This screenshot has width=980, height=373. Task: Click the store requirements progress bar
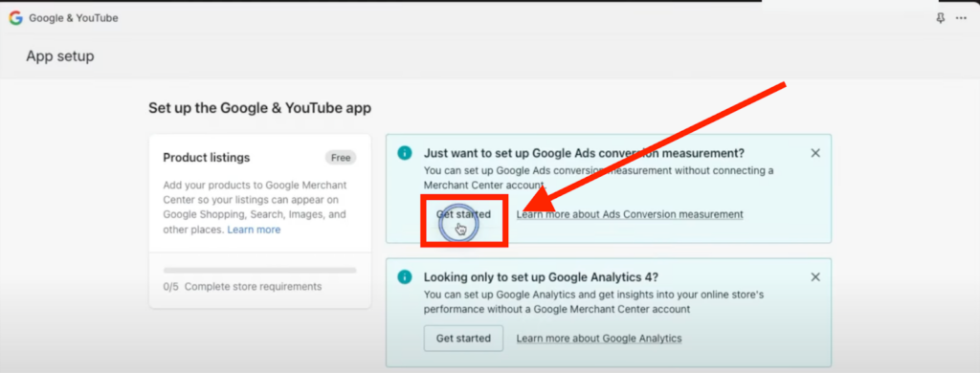tap(260, 270)
